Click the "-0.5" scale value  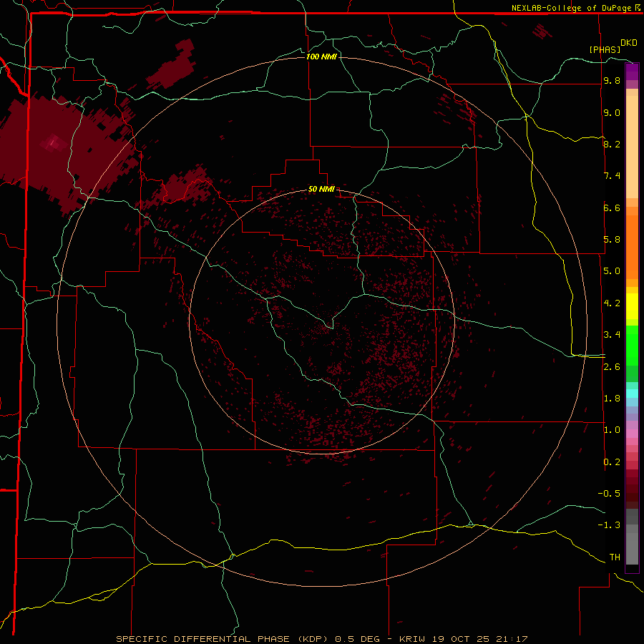click(609, 493)
